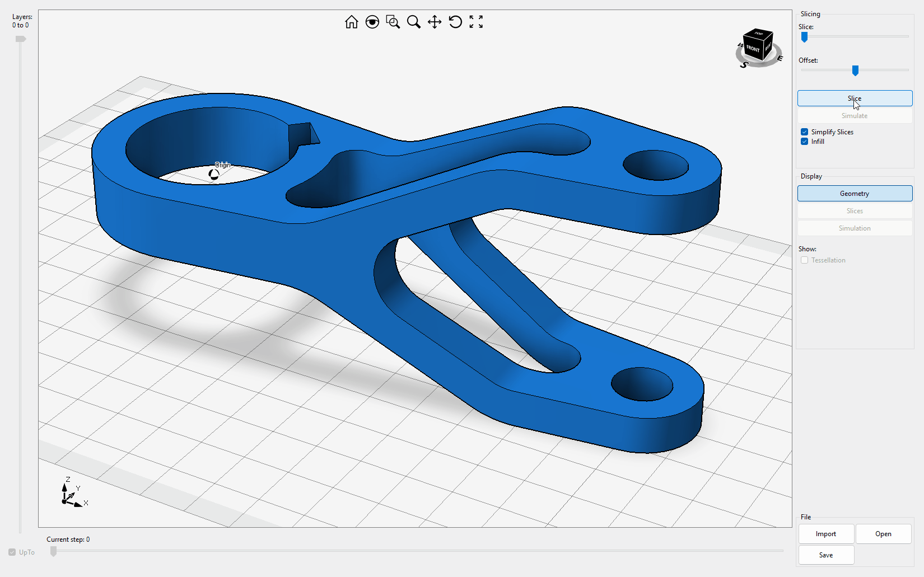Viewport: 924px width, 577px height.
Task: Select the zoom window tool
Action: pyautogui.click(x=393, y=22)
